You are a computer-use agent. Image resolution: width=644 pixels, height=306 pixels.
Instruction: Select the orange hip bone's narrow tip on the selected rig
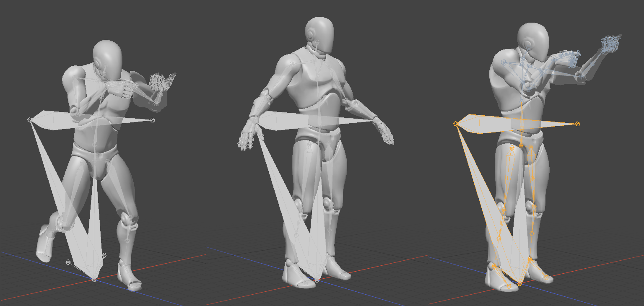[x=577, y=124]
